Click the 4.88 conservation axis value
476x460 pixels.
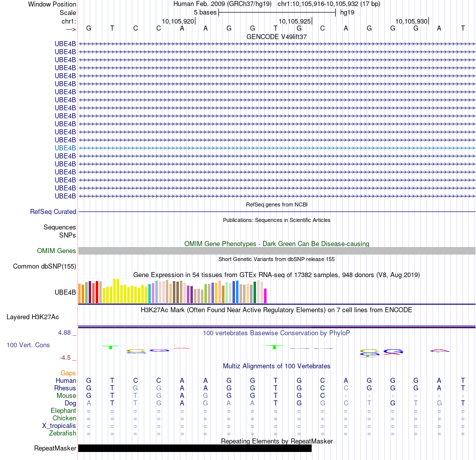click(x=64, y=333)
